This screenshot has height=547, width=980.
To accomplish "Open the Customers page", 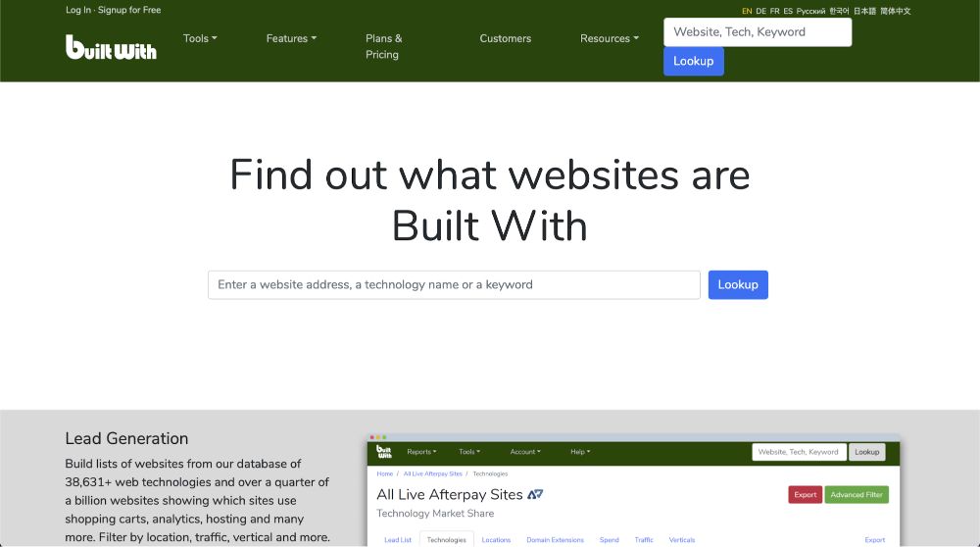I will [x=505, y=38].
